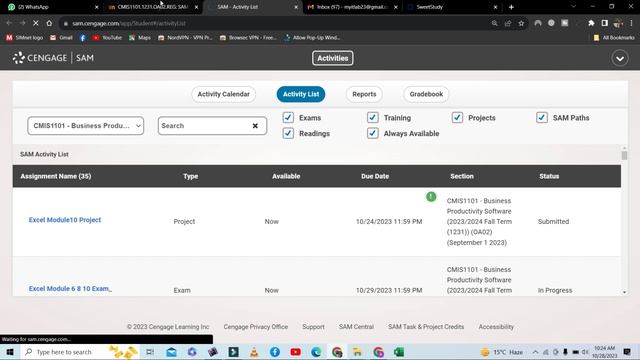Select the Activity List tab
The image size is (640, 360).
[x=301, y=94]
